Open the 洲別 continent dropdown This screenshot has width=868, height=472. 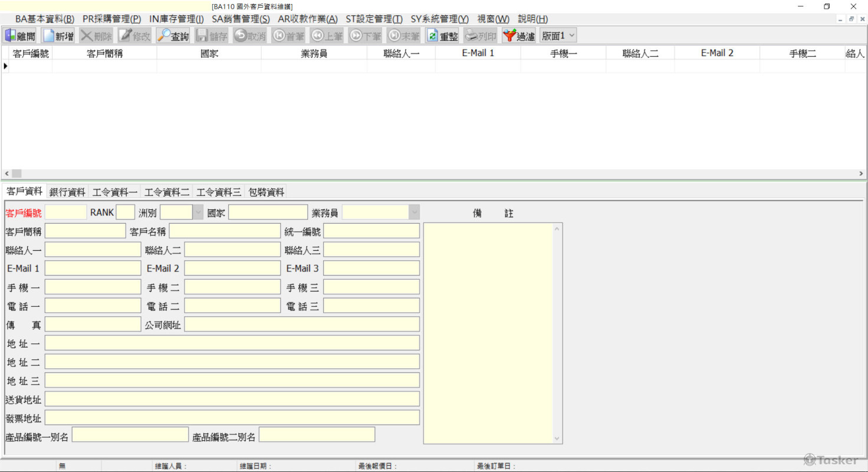coord(198,212)
